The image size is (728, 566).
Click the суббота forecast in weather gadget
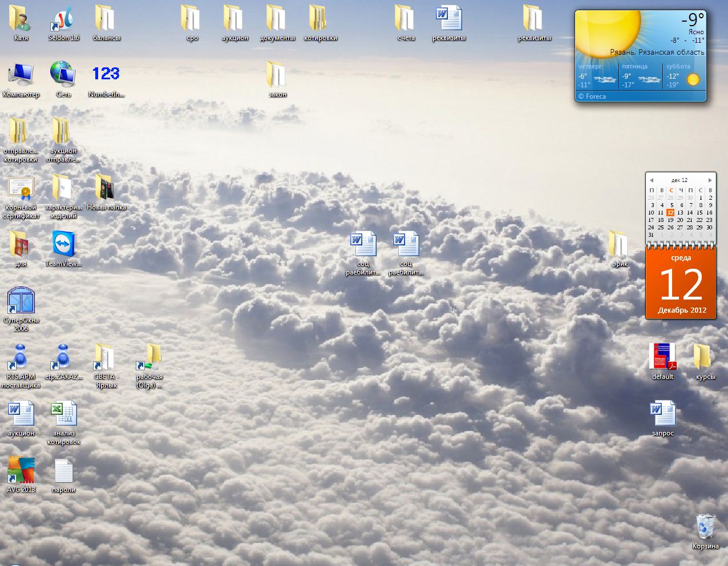coord(683,76)
